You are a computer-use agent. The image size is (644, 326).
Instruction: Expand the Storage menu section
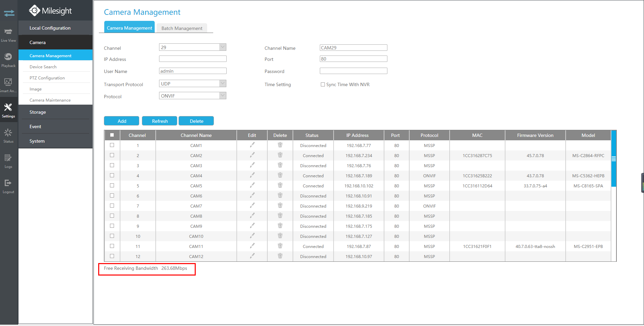tap(55, 112)
